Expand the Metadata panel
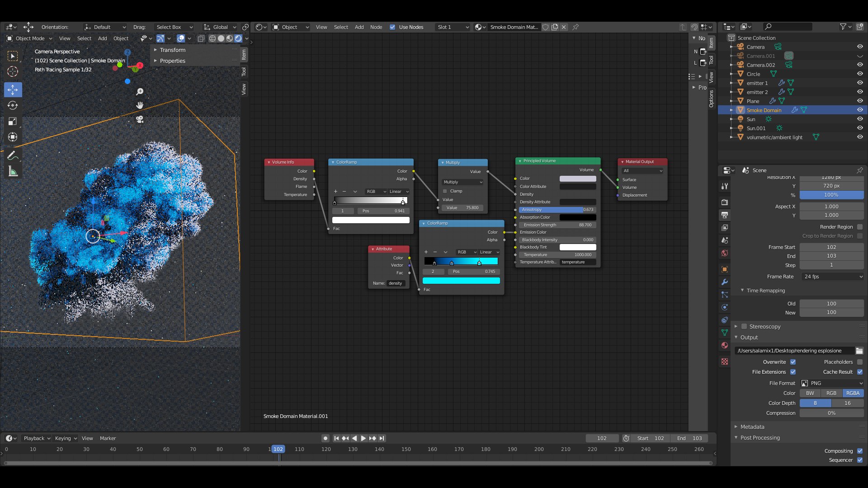Image resolution: width=868 pixels, height=488 pixels. pyautogui.click(x=752, y=427)
